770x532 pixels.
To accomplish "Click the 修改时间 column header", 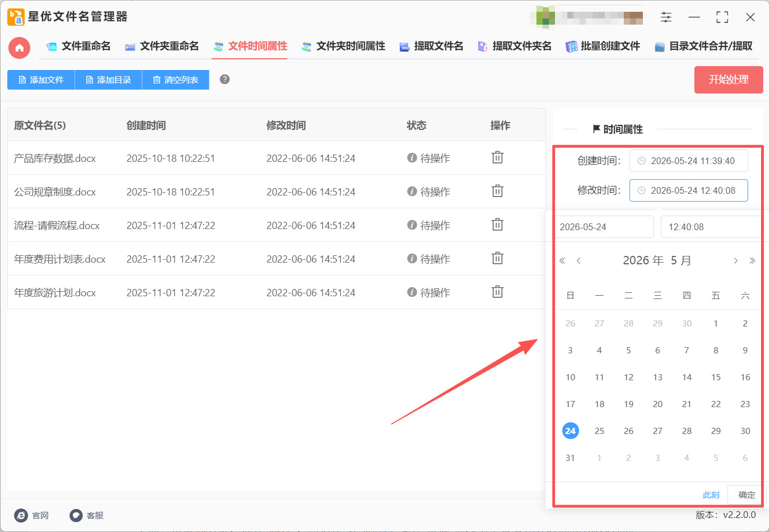I will tap(286, 125).
